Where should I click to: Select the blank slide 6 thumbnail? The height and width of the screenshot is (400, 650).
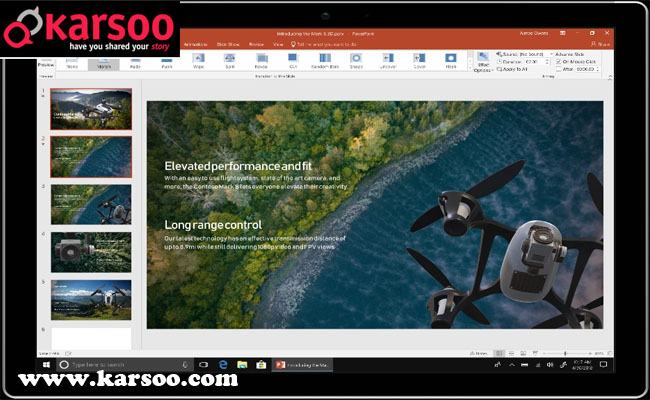(91, 339)
